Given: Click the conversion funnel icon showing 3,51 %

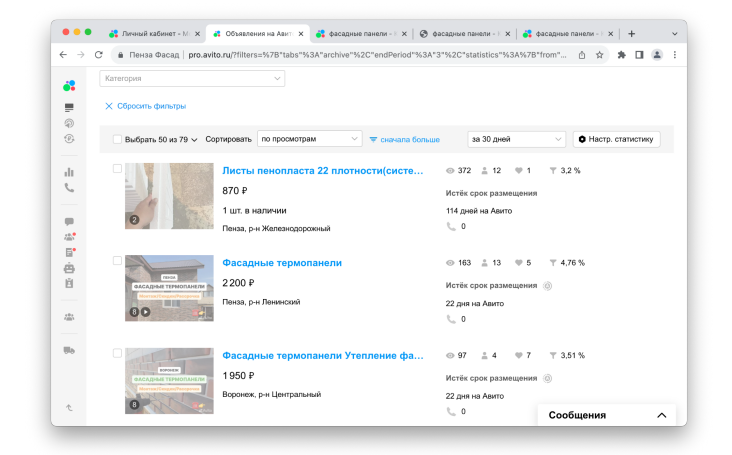Looking at the screenshot, I should (x=553, y=356).
